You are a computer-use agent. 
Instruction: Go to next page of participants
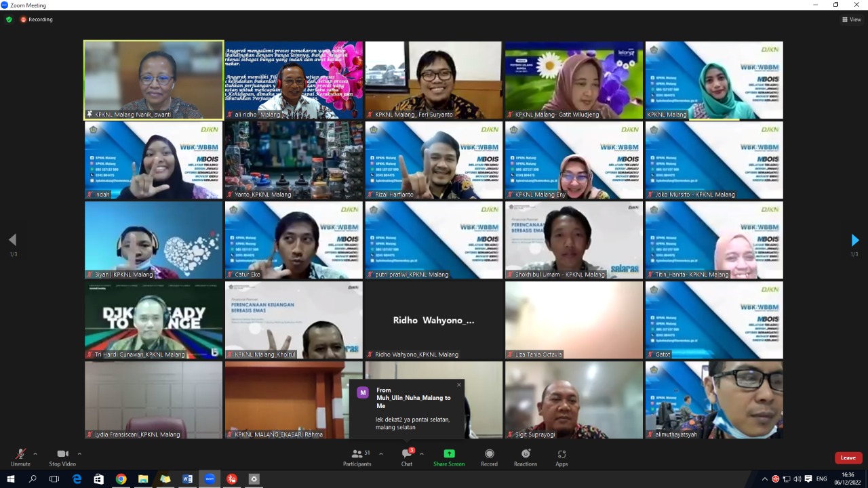[x=854, y=240]
